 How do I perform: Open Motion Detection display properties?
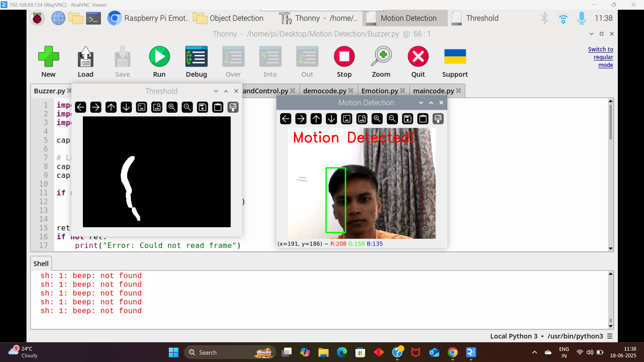coord(438,118)
